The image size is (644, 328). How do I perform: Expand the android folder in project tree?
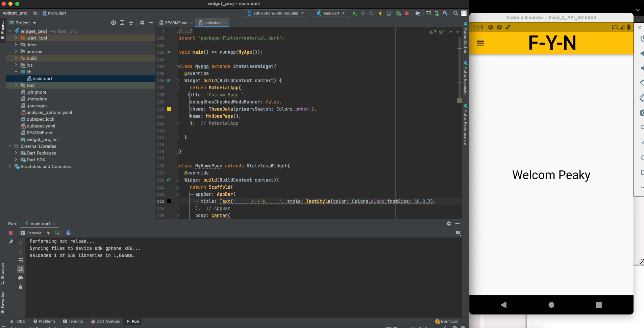[16, 51]
